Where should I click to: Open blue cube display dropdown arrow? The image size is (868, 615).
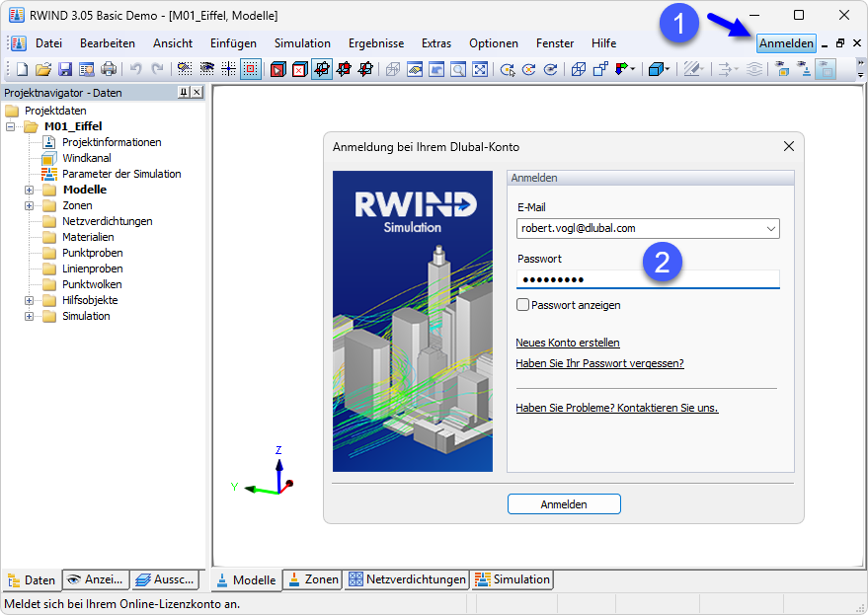point(668,69)
